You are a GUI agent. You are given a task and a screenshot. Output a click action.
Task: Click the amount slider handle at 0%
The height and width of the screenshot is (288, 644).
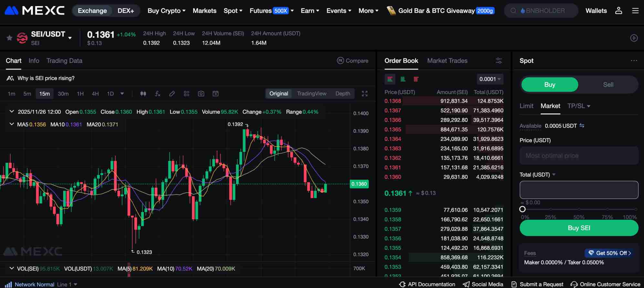[523, 209]
